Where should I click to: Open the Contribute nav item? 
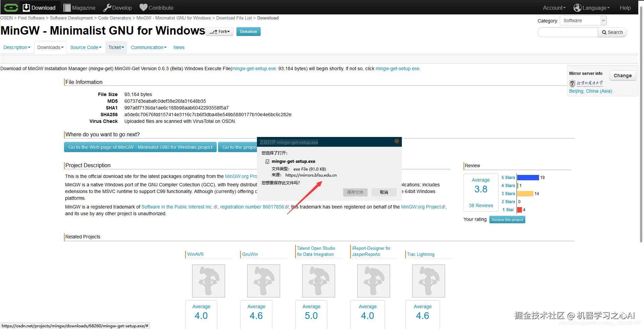coord(157,7)
